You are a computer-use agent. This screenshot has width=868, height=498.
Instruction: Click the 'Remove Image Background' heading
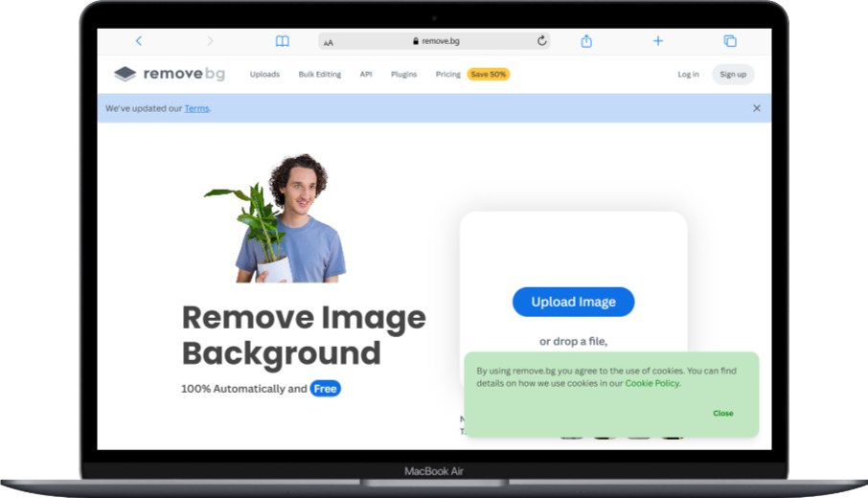click(304, 335)
